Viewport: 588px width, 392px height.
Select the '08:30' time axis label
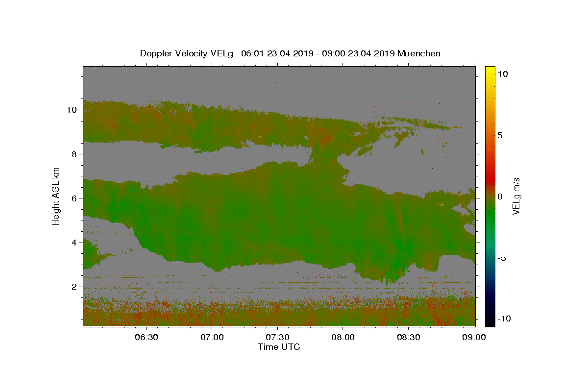tap(409, 338)
